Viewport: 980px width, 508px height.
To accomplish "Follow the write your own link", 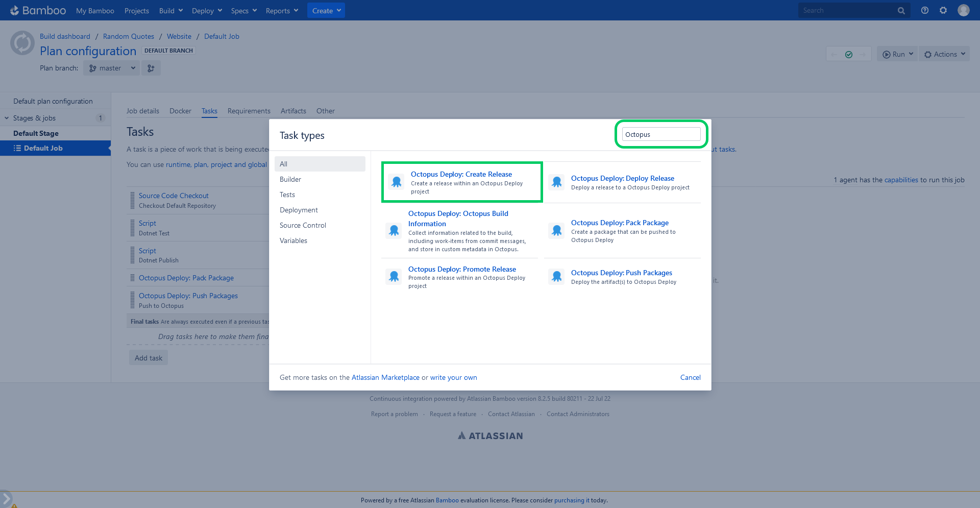I will (x=454, y=377).
